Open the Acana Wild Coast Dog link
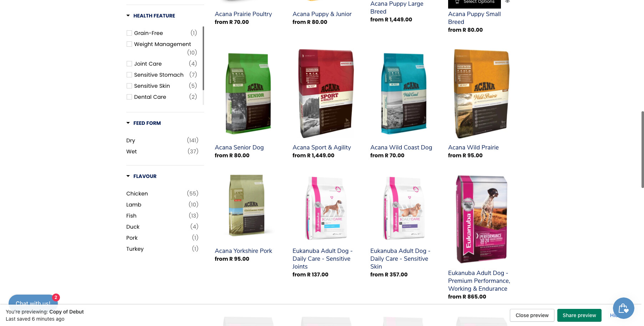Viewport: 644px width, 326px height. point(401,147)
